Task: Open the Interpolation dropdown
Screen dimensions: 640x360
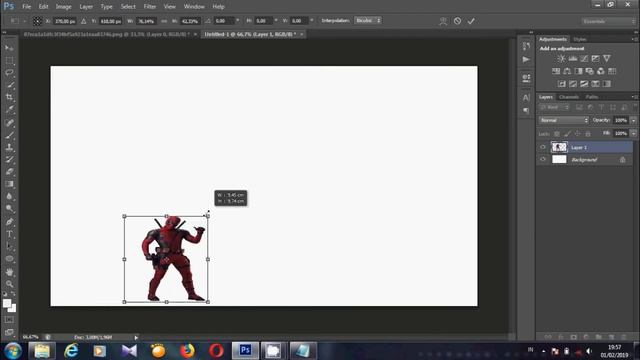Action: 368,20
